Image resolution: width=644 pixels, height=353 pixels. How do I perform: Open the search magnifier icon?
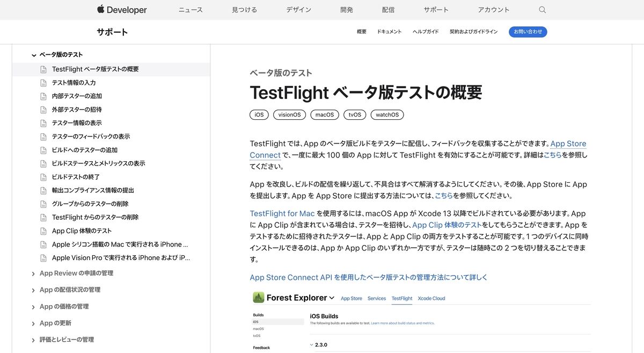[x=543, y=10]
